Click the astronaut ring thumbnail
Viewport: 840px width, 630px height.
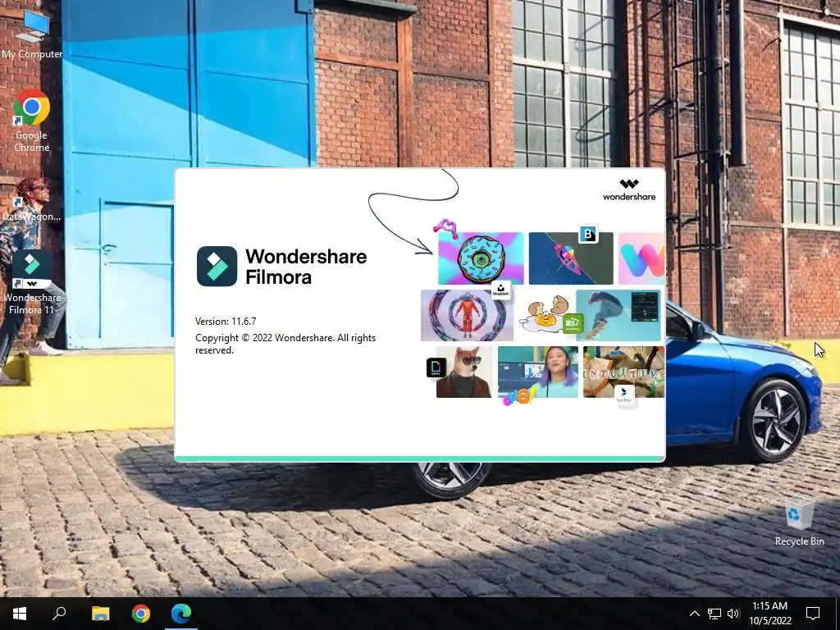pyautogui.click(x=467, y=316)
